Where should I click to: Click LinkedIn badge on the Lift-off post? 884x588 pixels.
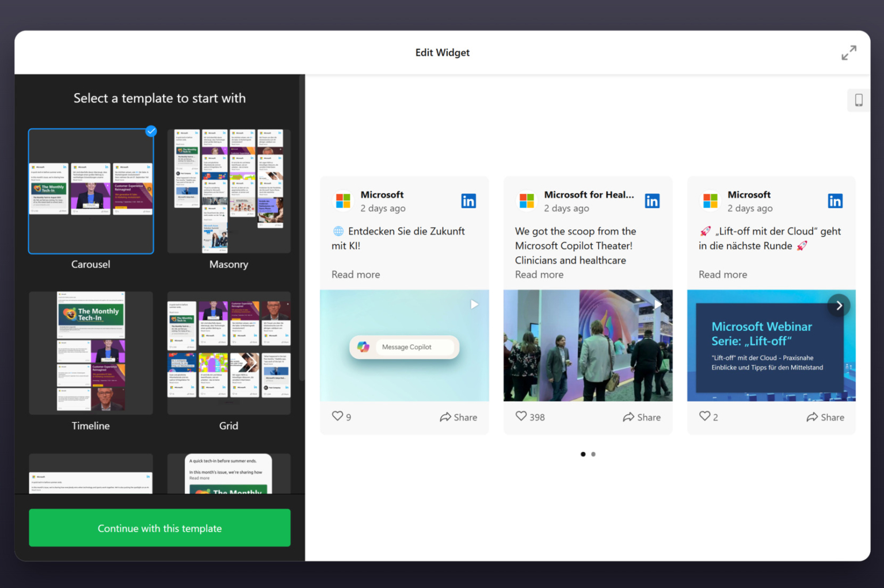coord(835,200)
